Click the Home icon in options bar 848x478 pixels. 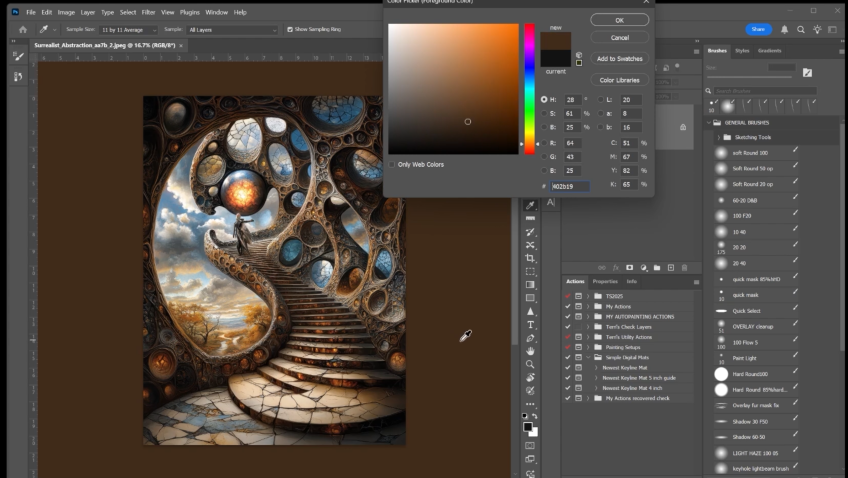point(23,30)
